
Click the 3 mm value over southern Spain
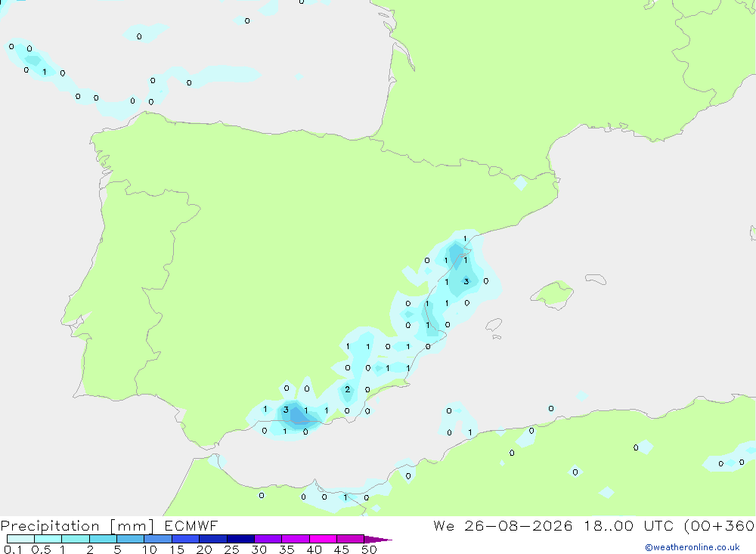(286, 410)
